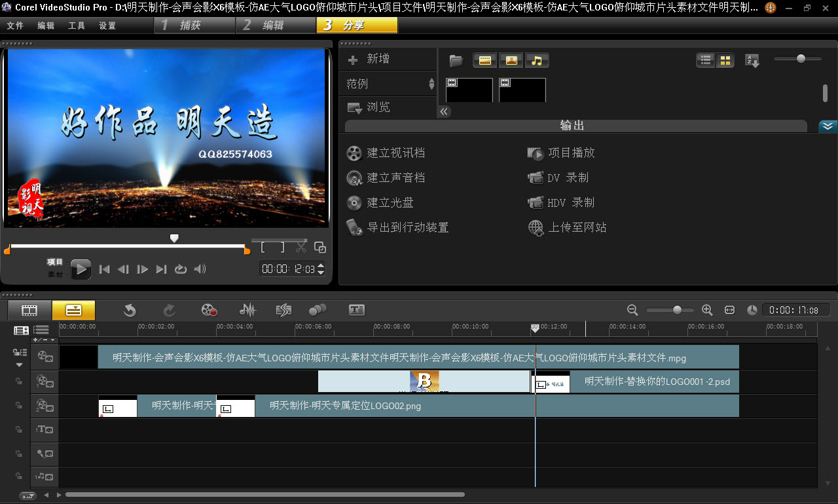Open the 工具 menu
Screen dimensions: 838x504
tap(77, 26)
